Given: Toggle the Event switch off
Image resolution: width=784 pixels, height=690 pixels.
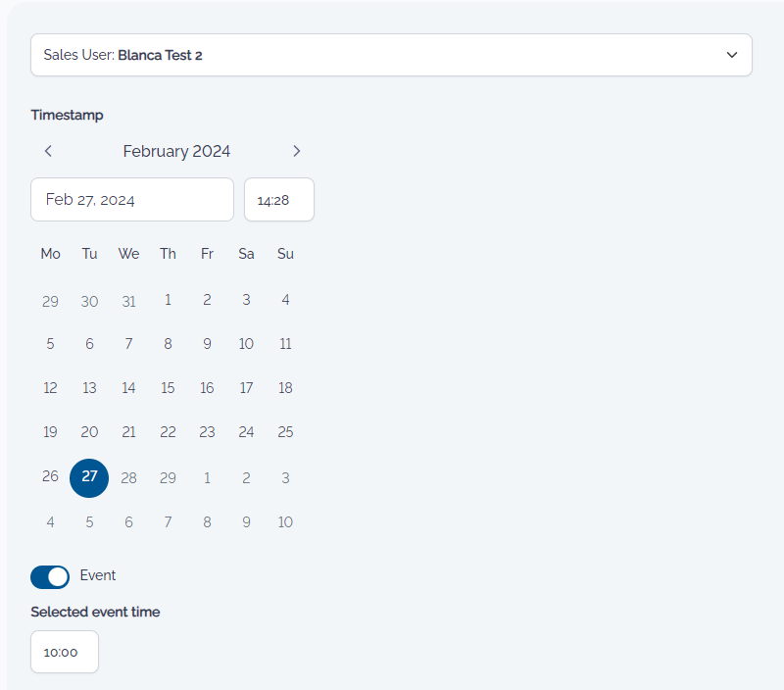Looking at the screenshot, I should point(50,577).
